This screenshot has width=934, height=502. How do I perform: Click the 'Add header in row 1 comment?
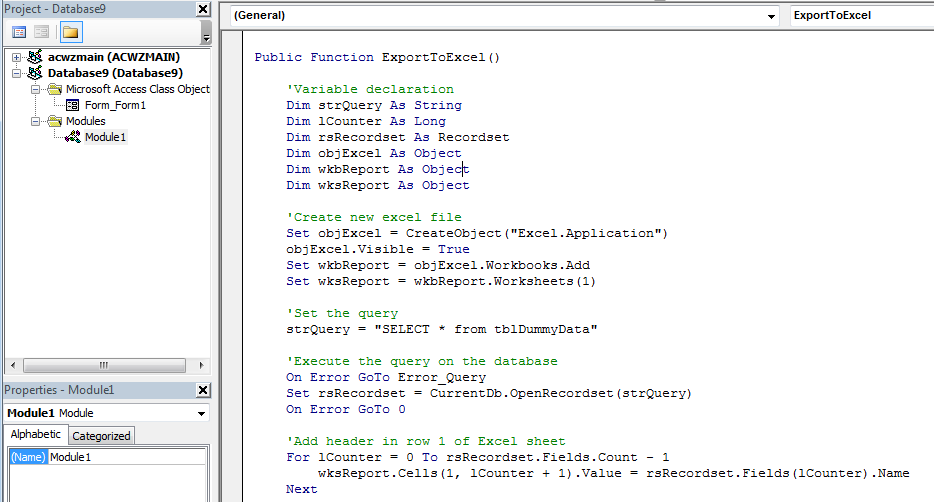tap(426, 442)
